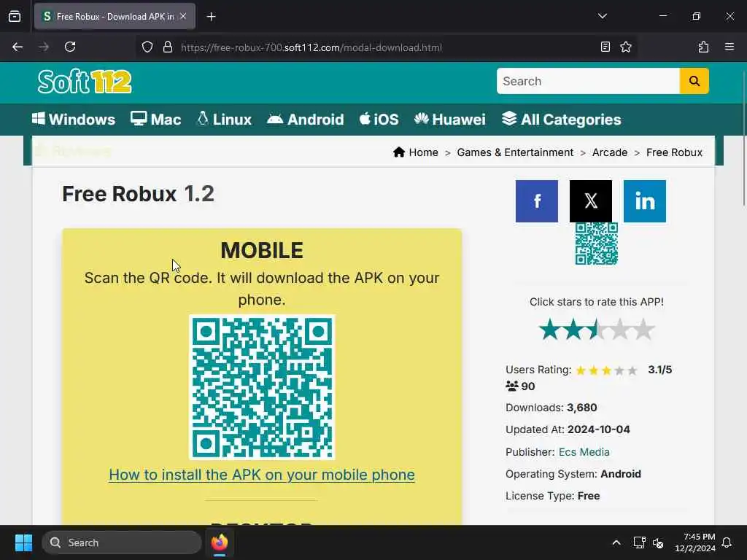Open the Extensions puzzle icon
747x560 pixels.
(x=703, y=47)
